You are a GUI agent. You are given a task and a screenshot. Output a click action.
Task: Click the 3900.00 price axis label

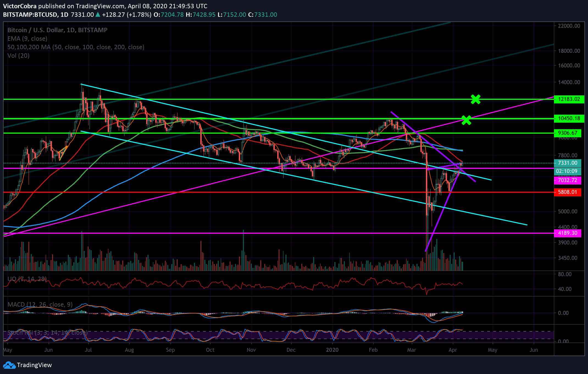(568, 243)
